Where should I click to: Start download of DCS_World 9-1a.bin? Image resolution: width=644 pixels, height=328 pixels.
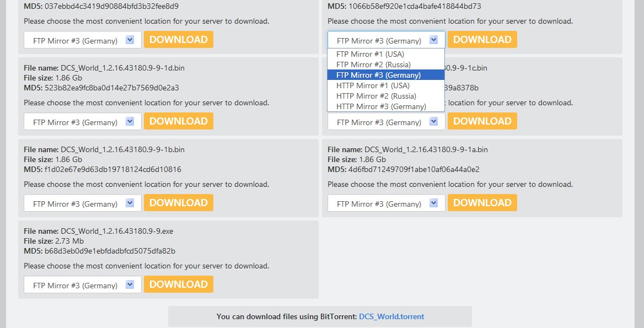(482, 203)
